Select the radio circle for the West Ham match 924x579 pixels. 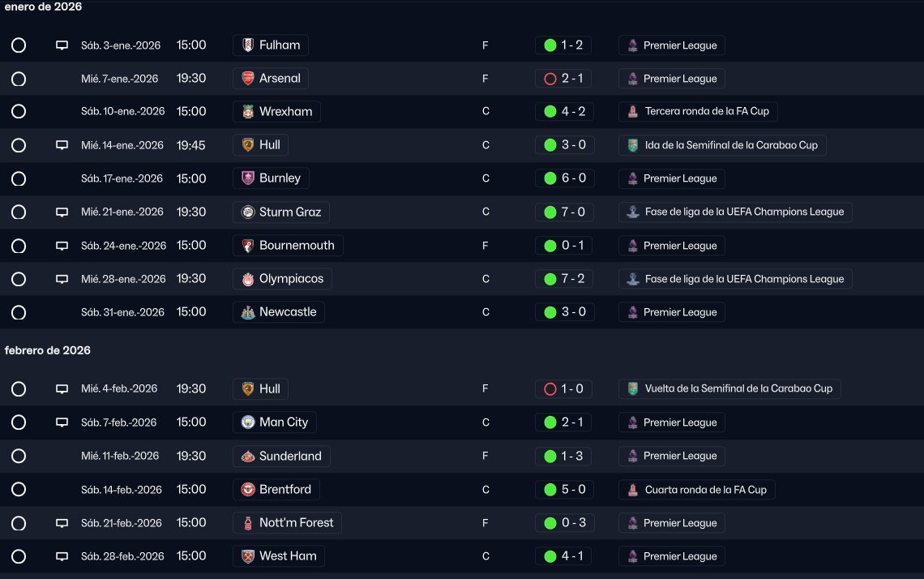(19, 556)
